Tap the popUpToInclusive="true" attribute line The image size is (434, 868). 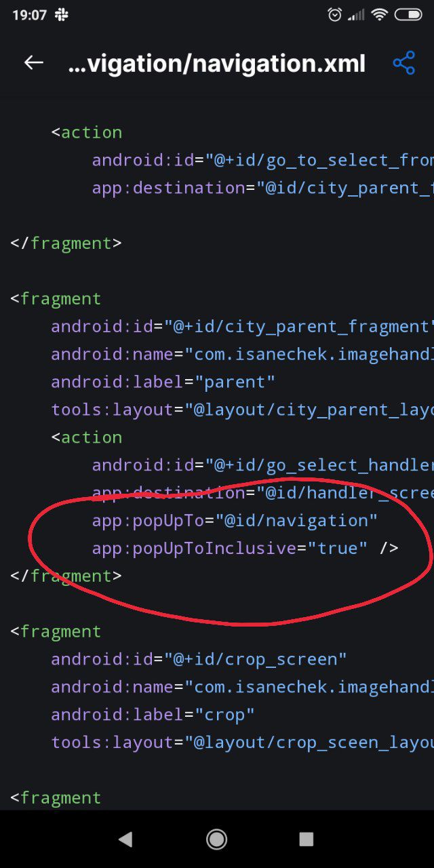245,548
